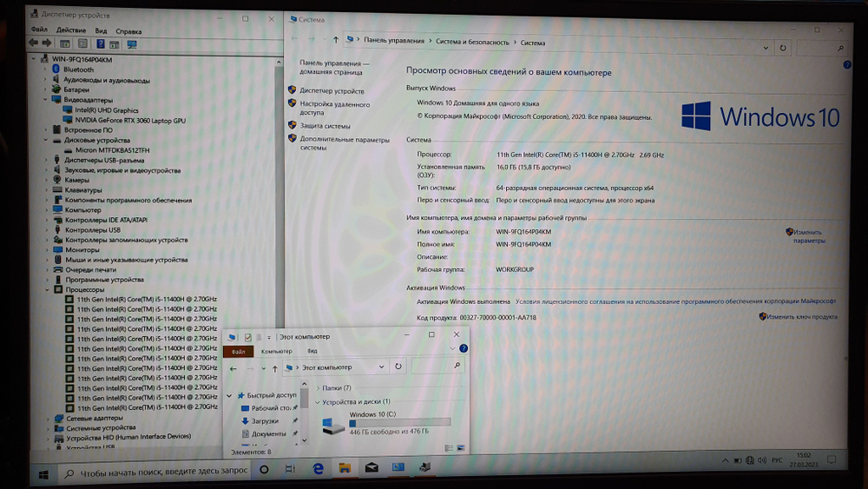Screen dimensions: 868x489
Task: Open Диспетчер устройств link in System panel
Action: pyautogui.click(x=332, y=91)
